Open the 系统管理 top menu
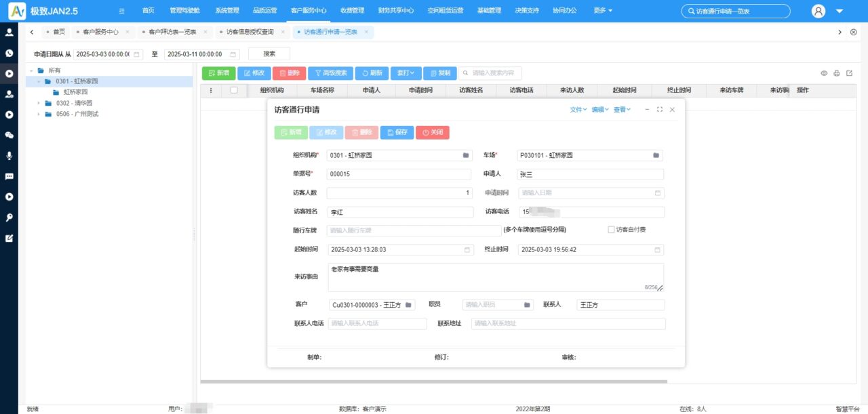Screen dimensions: 868x414 pos(226,11)
